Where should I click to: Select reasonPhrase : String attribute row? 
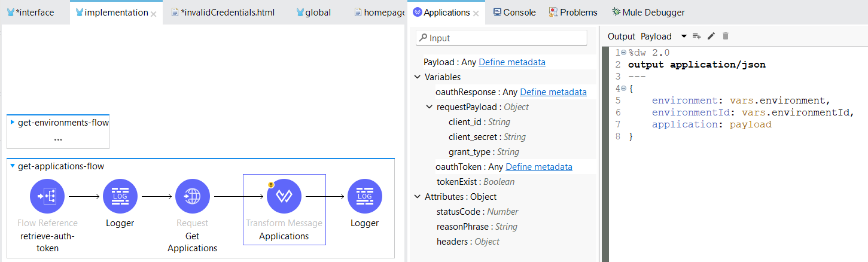pyautogui.click(x=477, y=227)
